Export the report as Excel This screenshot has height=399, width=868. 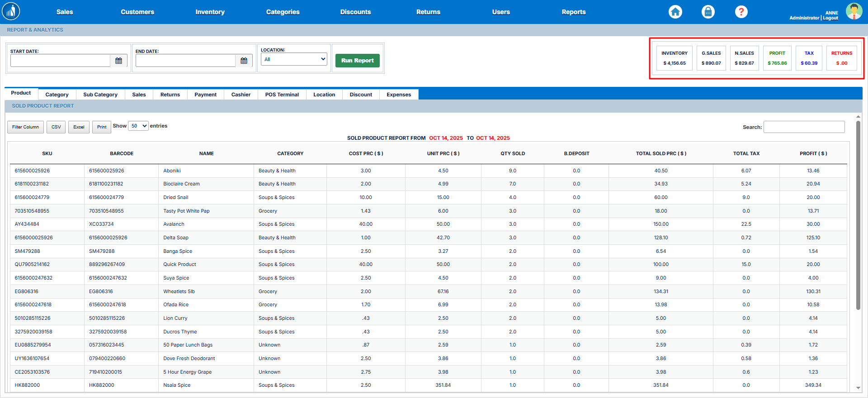[x=79, y=127]
